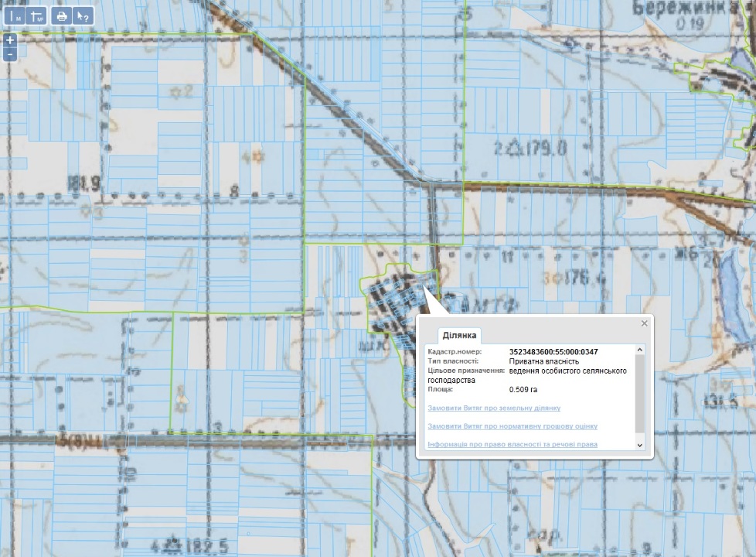Screen dimensions: 756x557
Task: Click the popup scrollbar up arrow
Action: [x=639, y=350]
